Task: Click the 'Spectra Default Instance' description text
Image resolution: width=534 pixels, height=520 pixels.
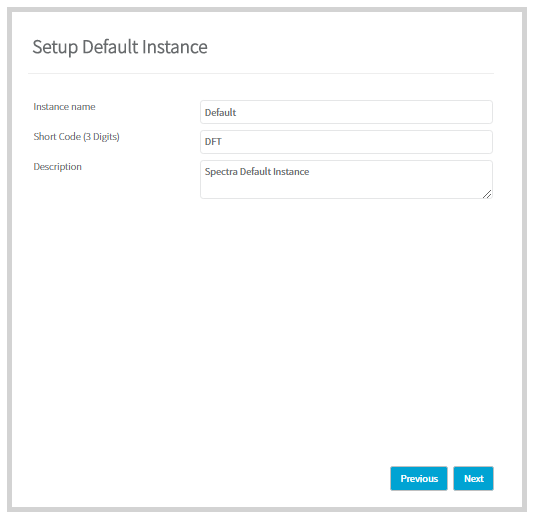Action: (257, 172)
